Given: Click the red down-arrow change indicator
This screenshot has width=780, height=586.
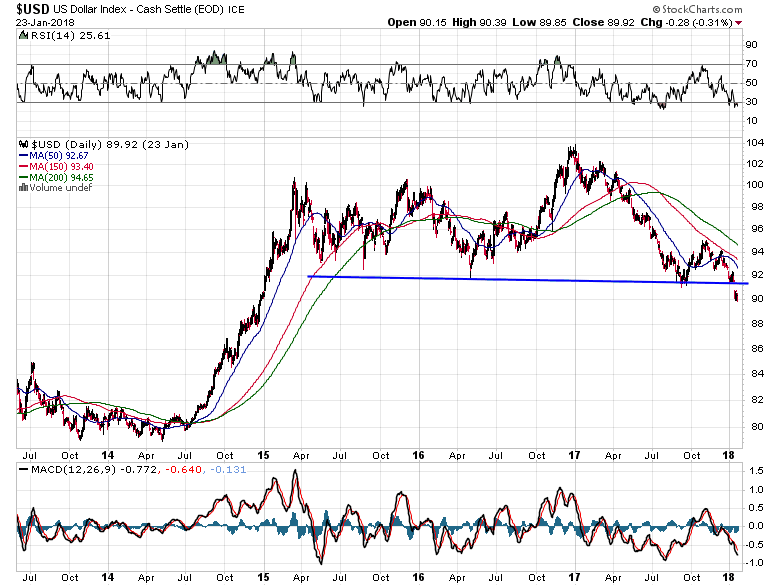Looking at the screenshot, I should point(739,23).
